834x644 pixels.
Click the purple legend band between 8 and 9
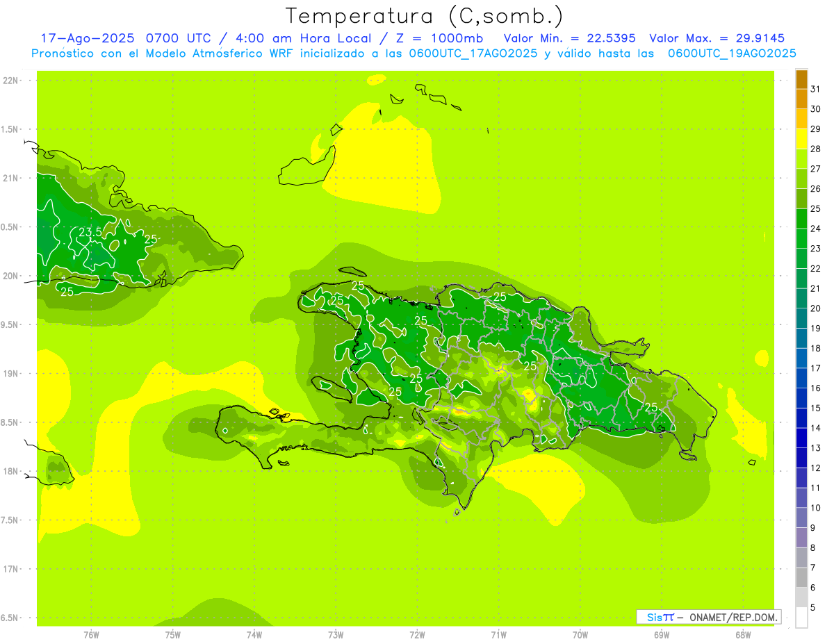coord(801,538)
